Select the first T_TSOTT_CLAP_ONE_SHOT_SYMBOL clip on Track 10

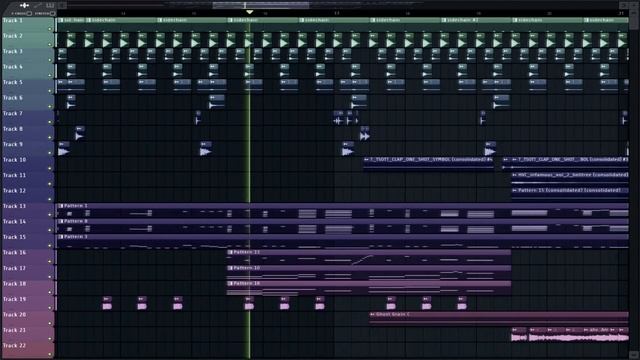click(x=428, y=164)
